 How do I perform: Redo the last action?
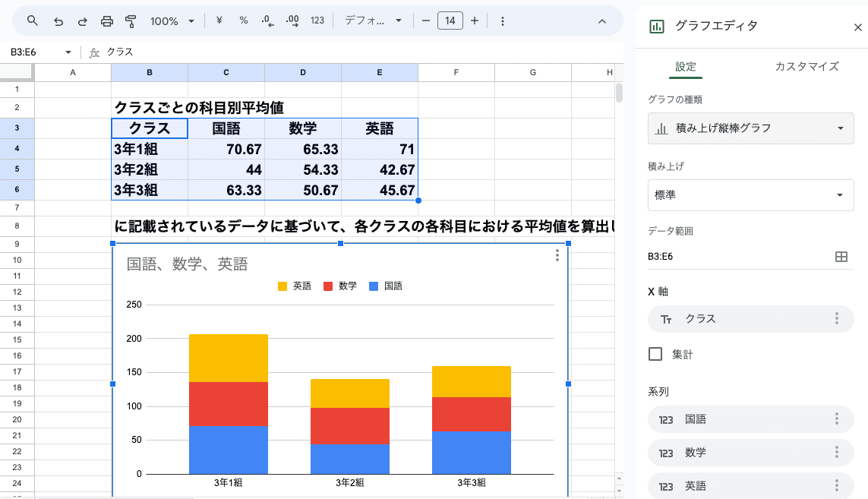pyautogui.click(x=83, y=21)
